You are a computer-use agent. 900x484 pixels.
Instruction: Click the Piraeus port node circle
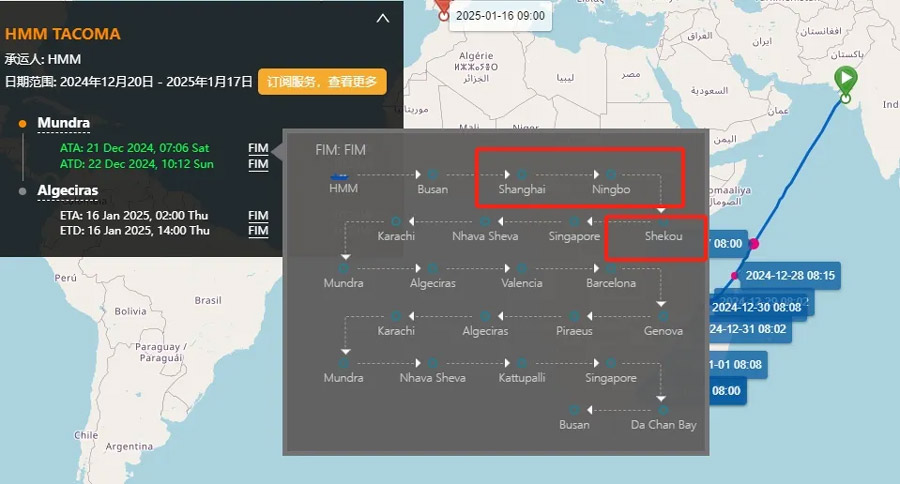(575, 316)
